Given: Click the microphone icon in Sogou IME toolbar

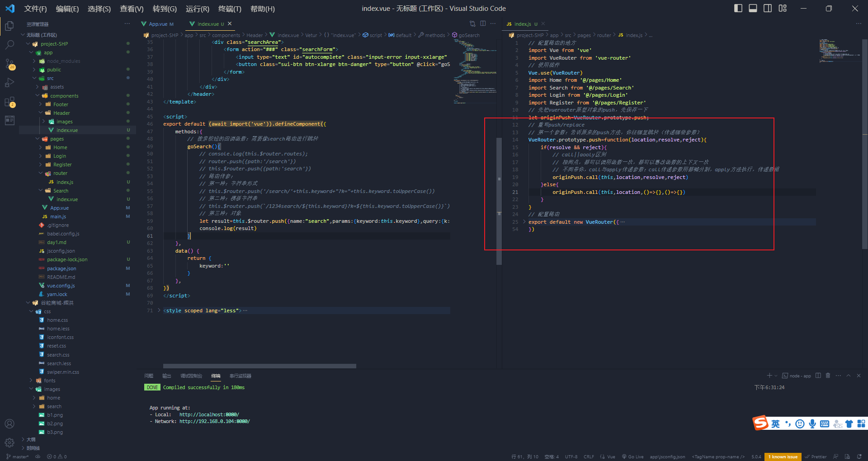Looking at the screenshot, I should click(812, 423).
